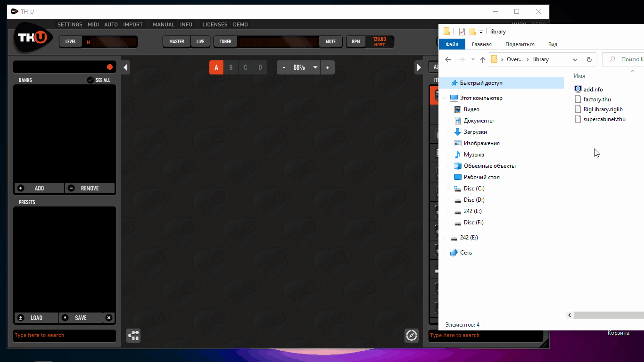644x362 pixels.
Task: Open the SETTINGS menu
Action: click(x=70, y=25)
